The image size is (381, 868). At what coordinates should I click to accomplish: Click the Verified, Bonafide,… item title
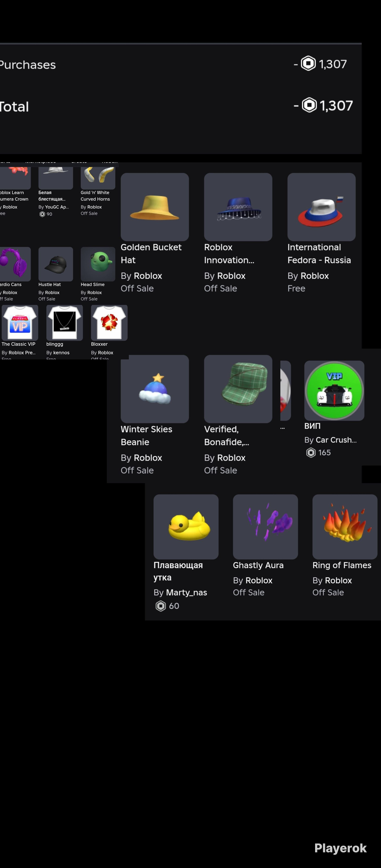click(x=226, y=436)
